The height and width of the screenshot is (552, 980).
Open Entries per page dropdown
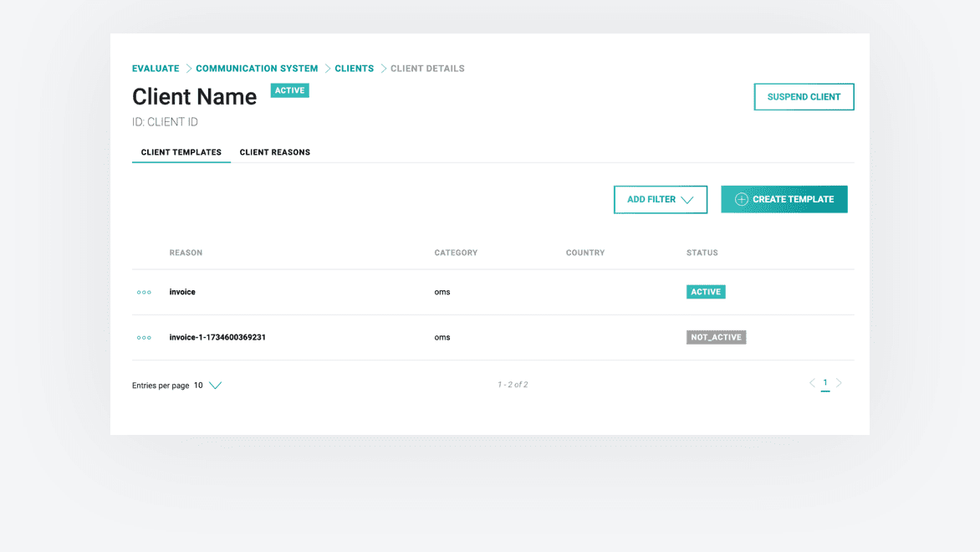(215, 386)
